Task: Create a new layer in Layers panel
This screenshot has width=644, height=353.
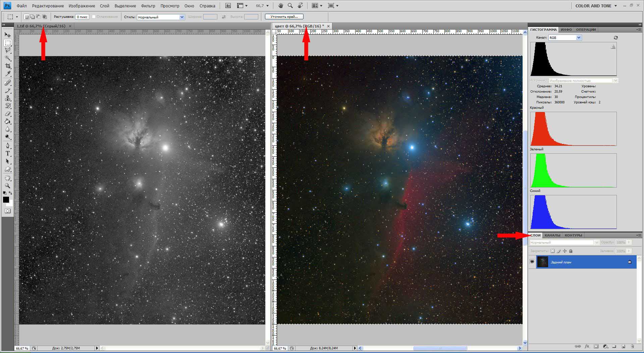Action: pyautogui.click(x=623, y=346)
